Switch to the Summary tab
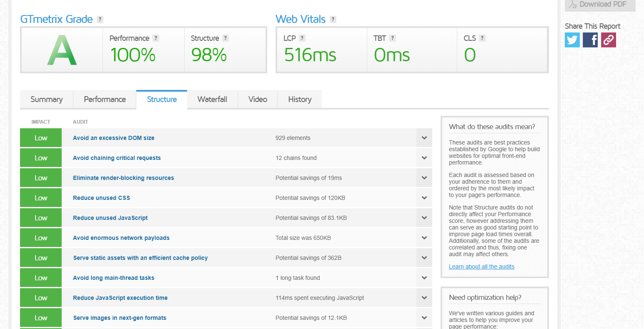The height and width of the screenshot is (329, 644). [47, 100]
